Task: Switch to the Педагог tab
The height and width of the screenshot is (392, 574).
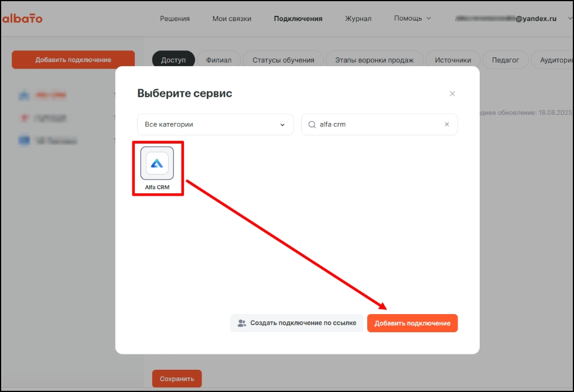Action: tap(505, 60)
